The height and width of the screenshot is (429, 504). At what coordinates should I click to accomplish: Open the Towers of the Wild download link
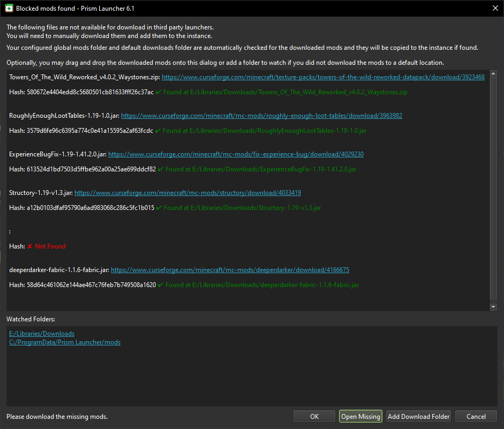[x=323, y=77]
